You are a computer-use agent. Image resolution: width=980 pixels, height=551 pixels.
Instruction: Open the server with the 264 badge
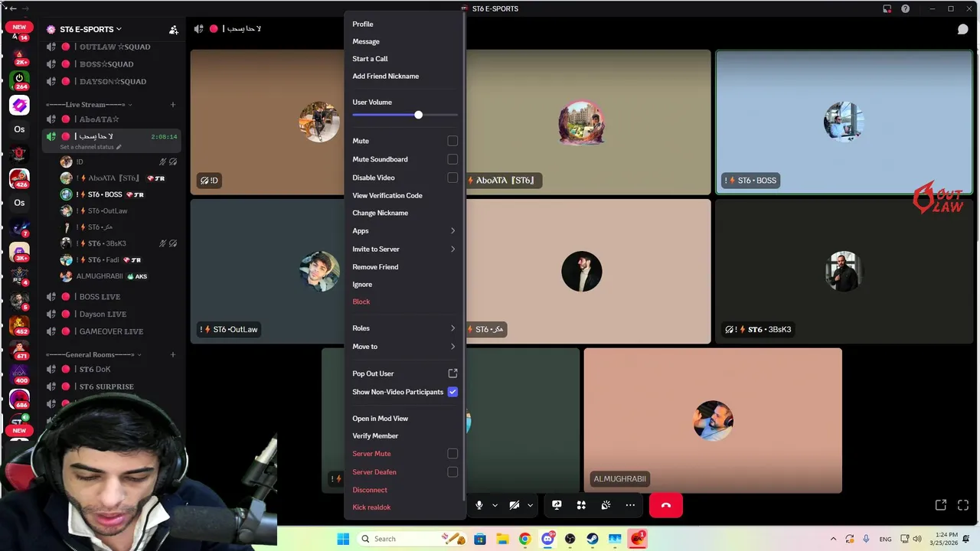coord(19,80)
